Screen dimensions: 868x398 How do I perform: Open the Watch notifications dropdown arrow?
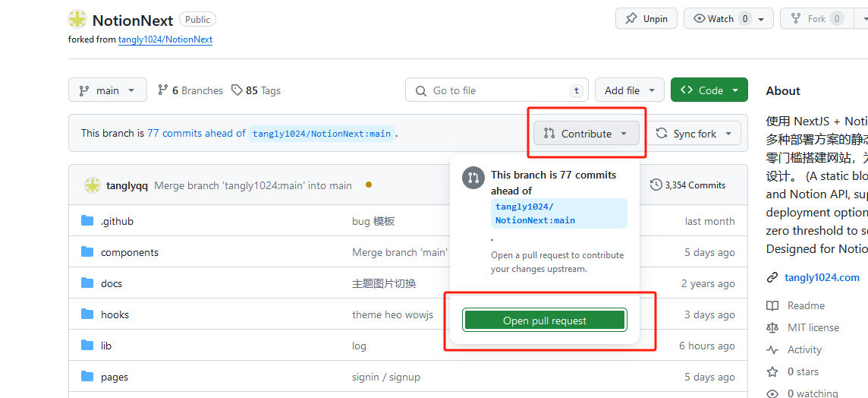coord(761,20)
